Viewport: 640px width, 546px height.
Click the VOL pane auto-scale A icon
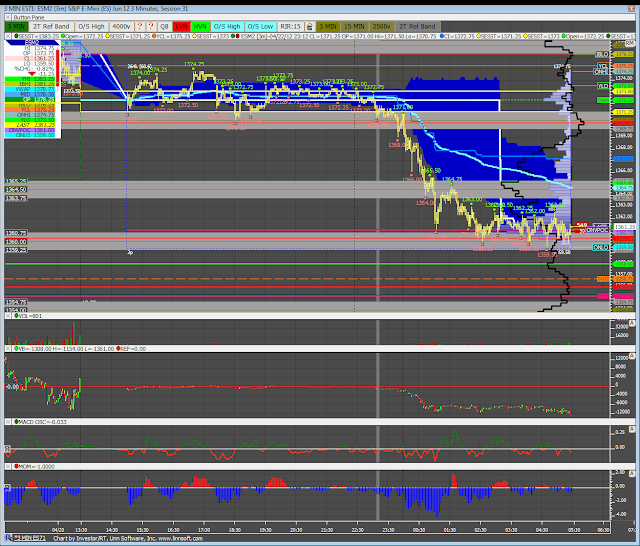pos(632,323)
